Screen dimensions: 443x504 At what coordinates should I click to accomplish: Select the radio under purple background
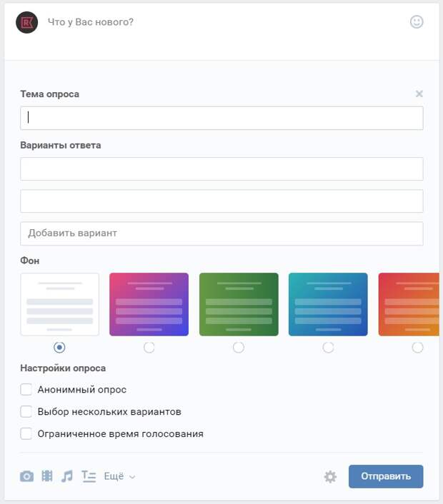pos(149,347)
